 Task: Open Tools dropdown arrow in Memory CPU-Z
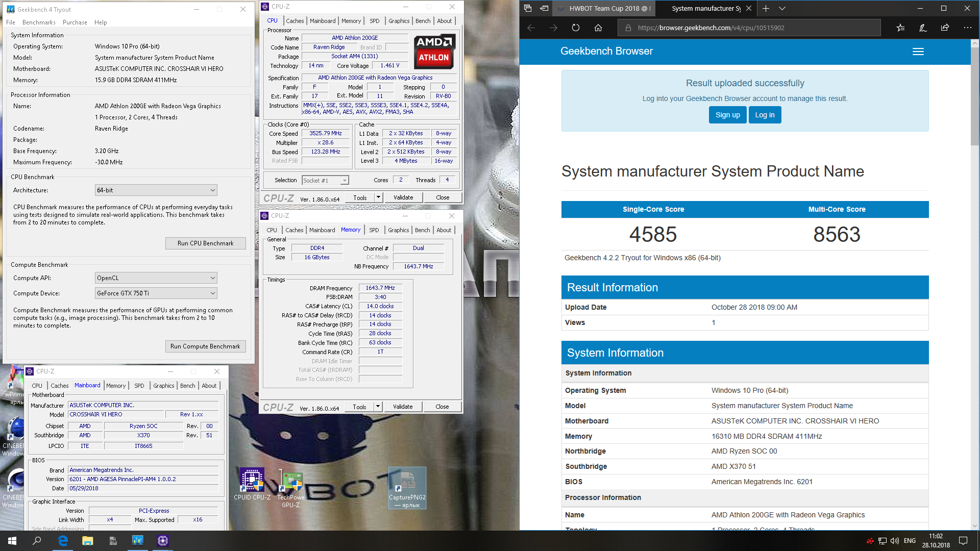(378, 407)
